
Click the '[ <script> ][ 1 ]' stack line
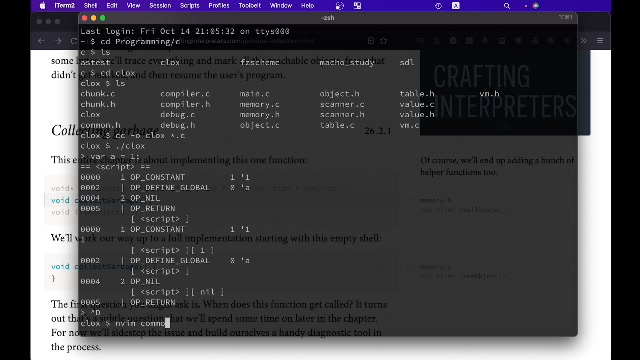click(172, 250)
